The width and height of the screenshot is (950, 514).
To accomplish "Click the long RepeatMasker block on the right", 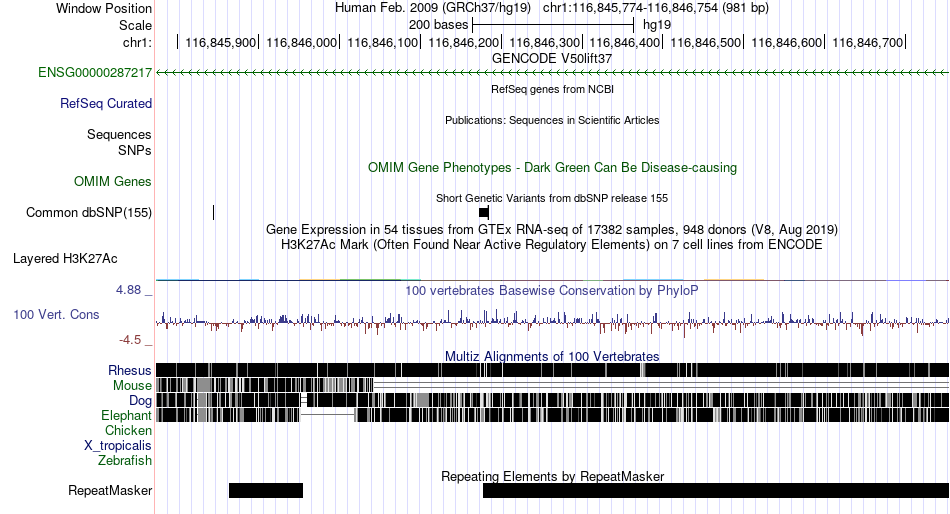I will [716, 490].
